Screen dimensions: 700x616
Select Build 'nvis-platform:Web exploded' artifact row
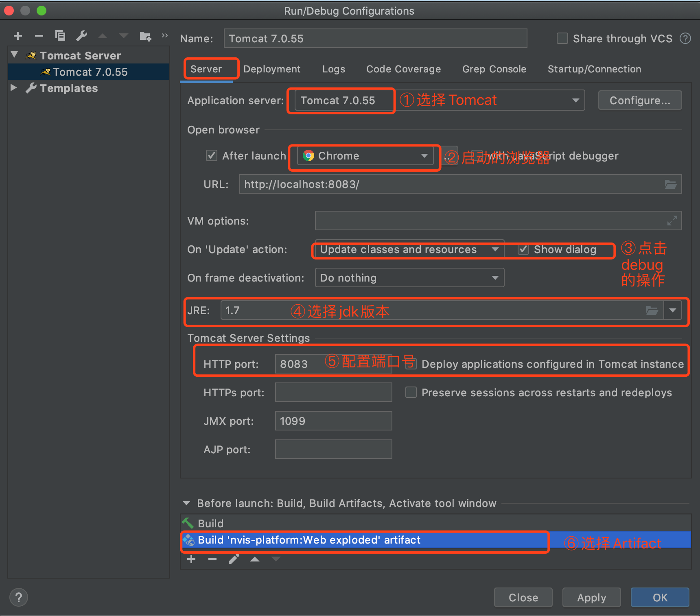click(435, 540)
